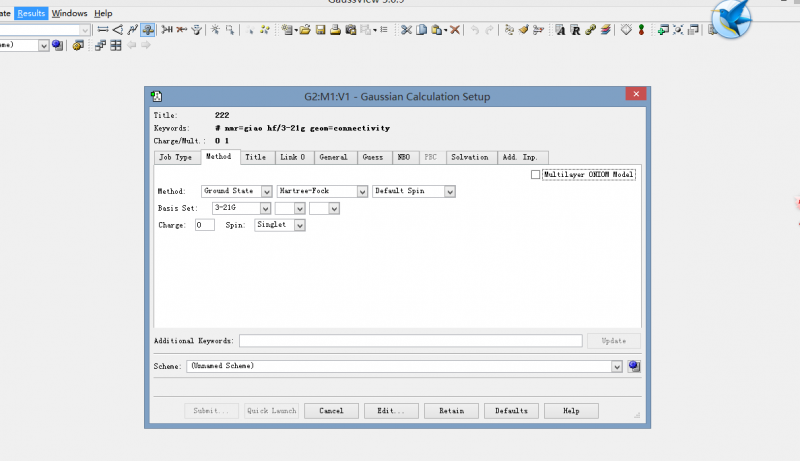Screen dimensions: 800x461
Task: Clean the structure with the broom icon
Action: [x=523, y=30]
